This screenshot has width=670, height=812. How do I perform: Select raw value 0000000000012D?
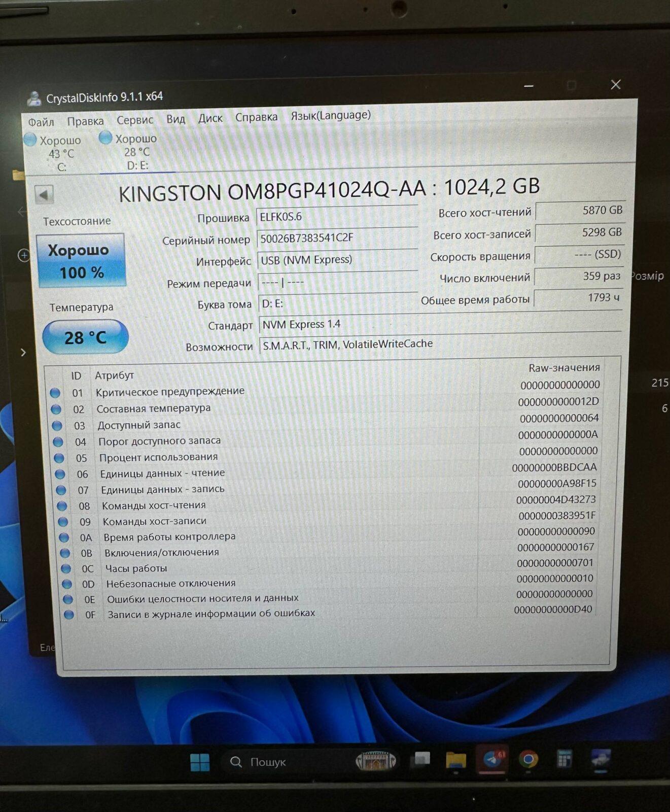[558, 401]
